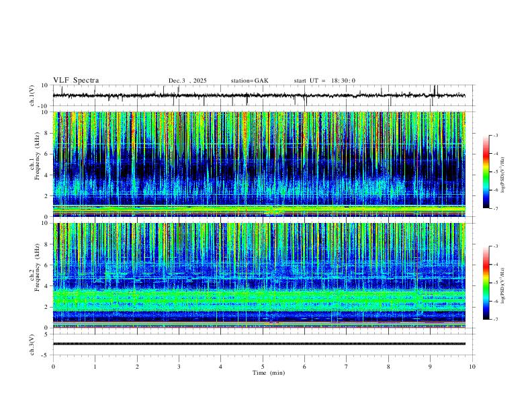
Task: Click the "ch.1(V)" waveform axis label
Action: 32,95
